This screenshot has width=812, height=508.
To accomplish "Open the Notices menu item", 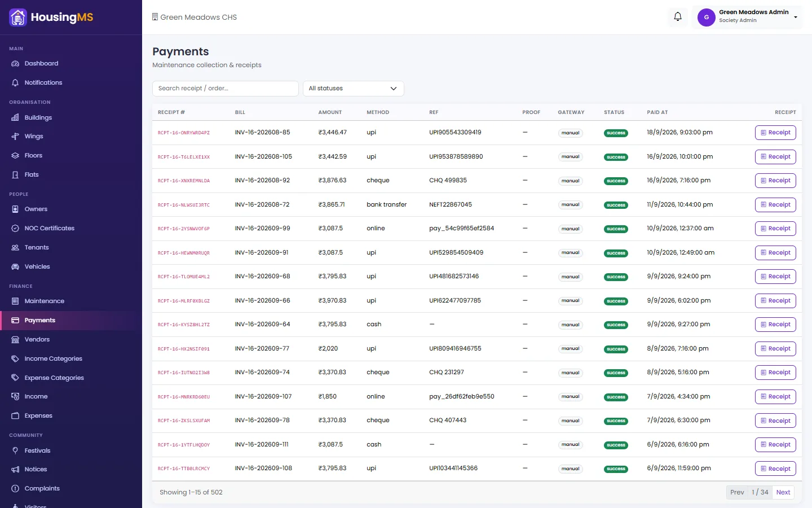I will click(68, 470).
